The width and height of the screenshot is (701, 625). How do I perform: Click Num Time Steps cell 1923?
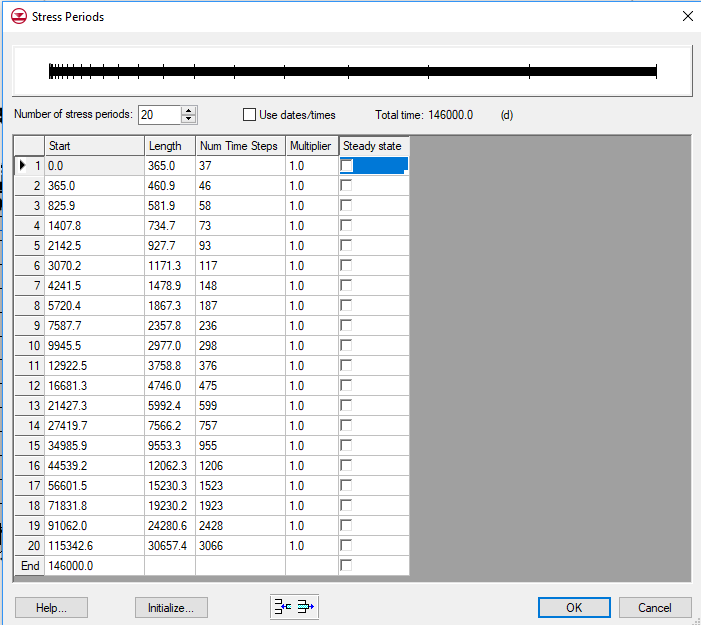241,505
